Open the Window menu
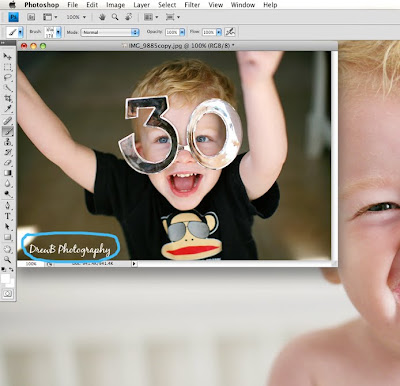Viewport: 400px width, 386px height. point(243,5)
